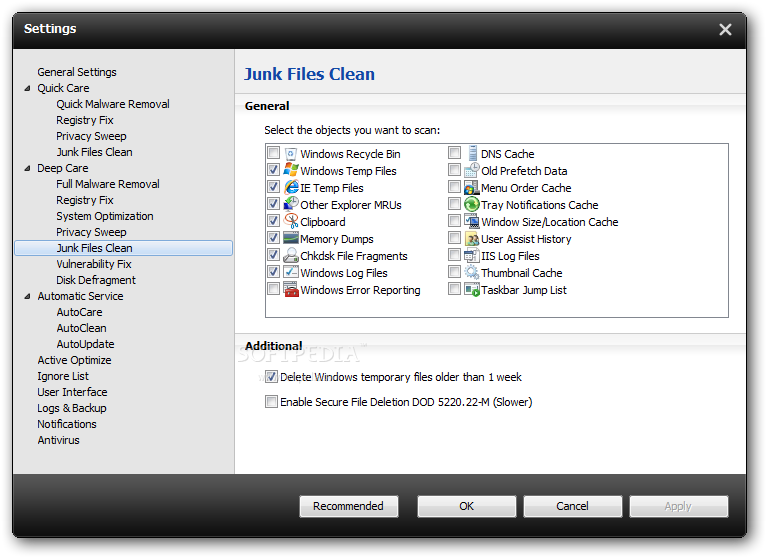Select Quick Malware Removal
This screenshot has width=767, height=558.
[113, 104]
